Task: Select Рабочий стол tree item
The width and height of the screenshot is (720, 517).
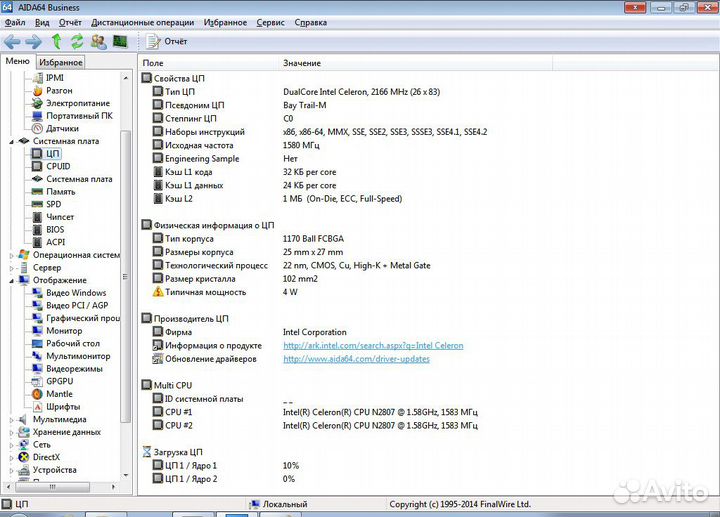Action: 73,343
